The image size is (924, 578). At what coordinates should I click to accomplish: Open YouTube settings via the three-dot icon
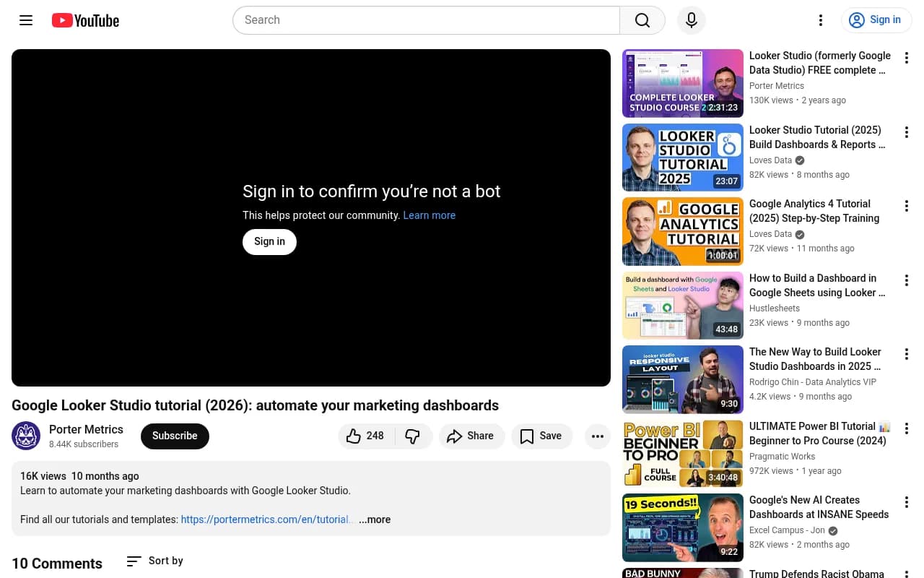[821, 20]
